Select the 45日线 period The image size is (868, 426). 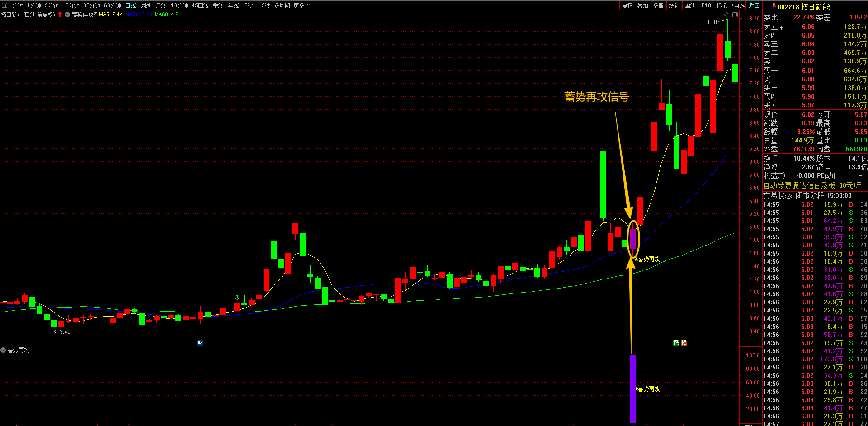200,5
